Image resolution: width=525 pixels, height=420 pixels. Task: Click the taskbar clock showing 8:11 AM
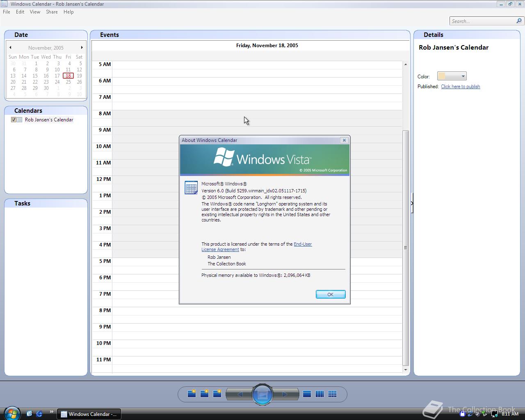[510, 414]
